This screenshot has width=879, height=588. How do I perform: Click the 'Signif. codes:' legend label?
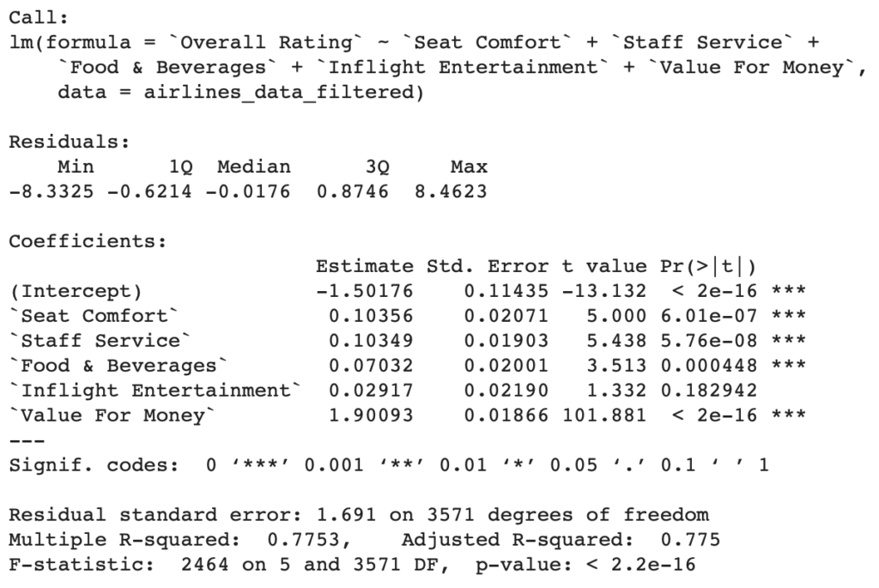pos(94,465)
